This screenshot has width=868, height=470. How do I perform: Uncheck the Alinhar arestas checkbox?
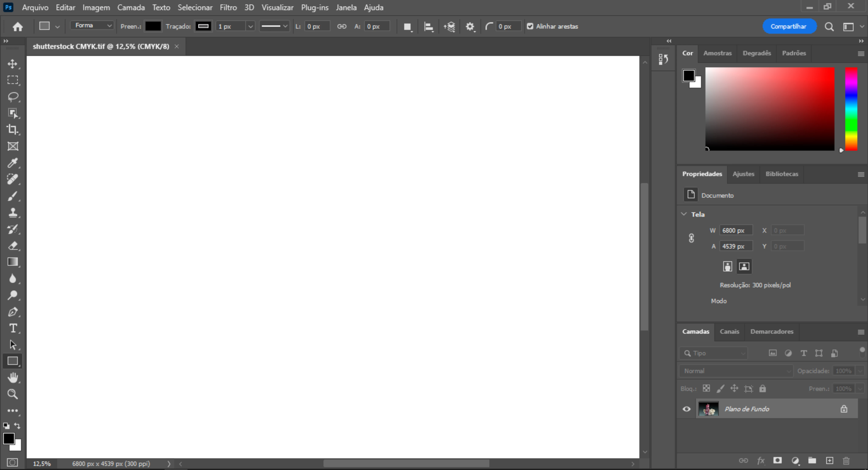pyautogui.click(x=530, y=26)
